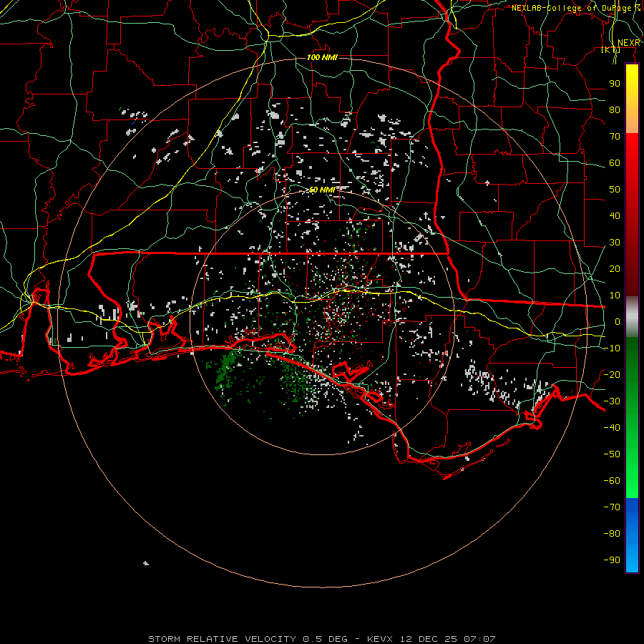
Task: Click the gray zero-velocity band of color bar
Action: [x=632, y=316]
